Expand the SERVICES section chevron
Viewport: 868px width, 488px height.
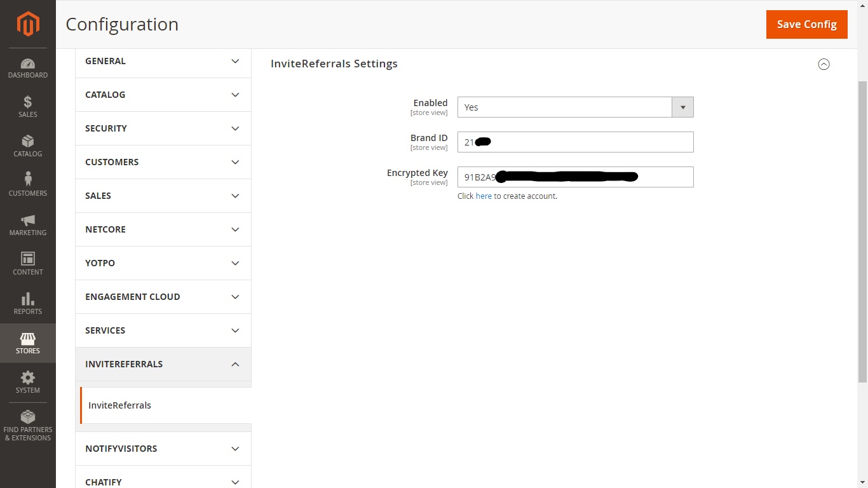(235, 330)
